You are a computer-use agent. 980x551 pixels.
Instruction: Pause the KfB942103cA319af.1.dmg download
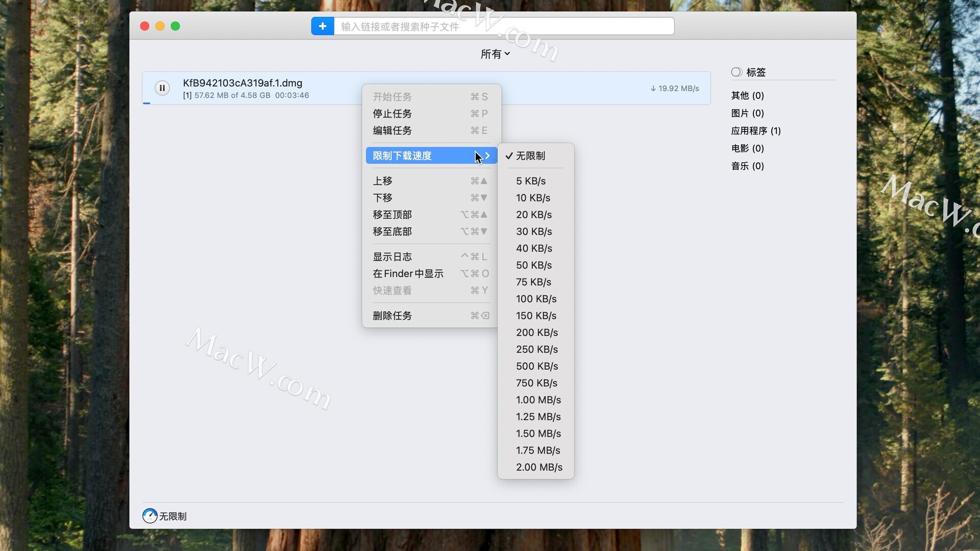tap(162, 88)
